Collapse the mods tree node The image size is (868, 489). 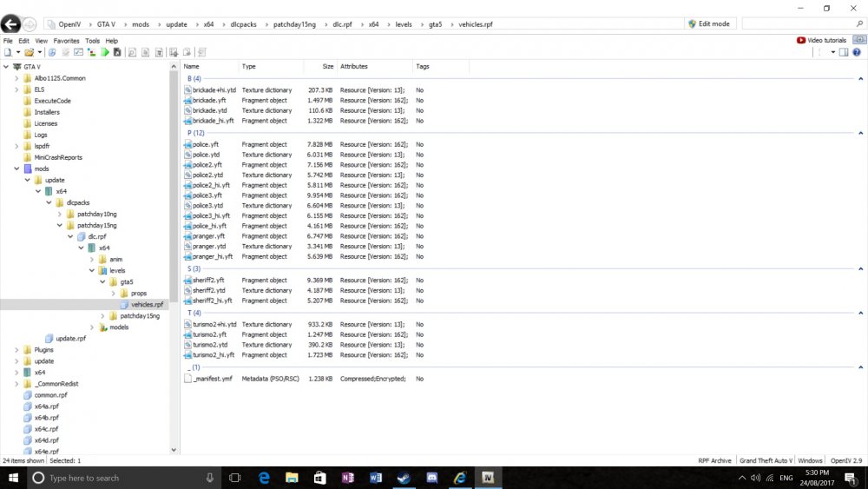pyautogui.click(x=16, y=169)
